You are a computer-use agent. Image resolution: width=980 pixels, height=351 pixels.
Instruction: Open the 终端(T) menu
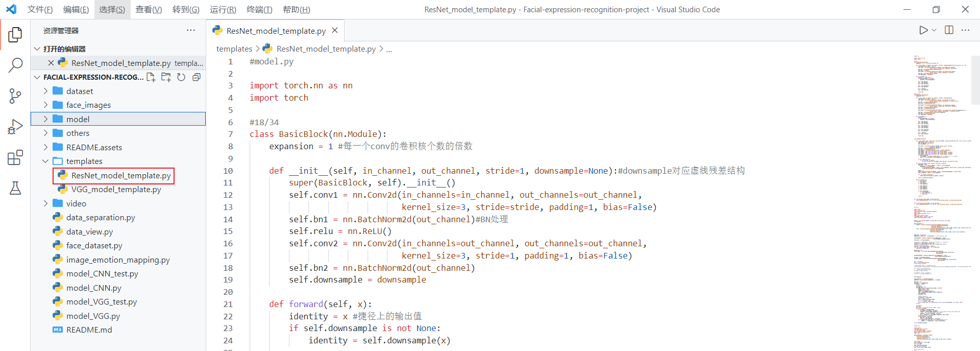pos(259,10)
